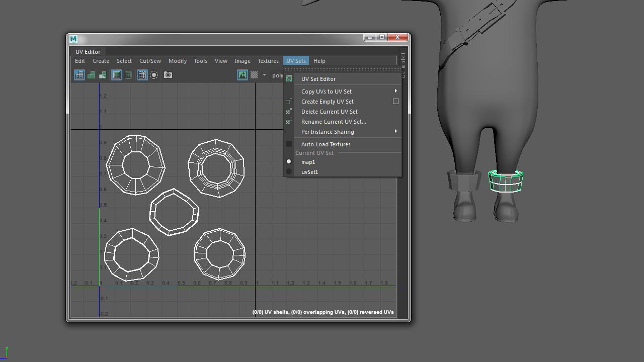Select the highlighted shell layout icon on the far left

coord(79,75)
